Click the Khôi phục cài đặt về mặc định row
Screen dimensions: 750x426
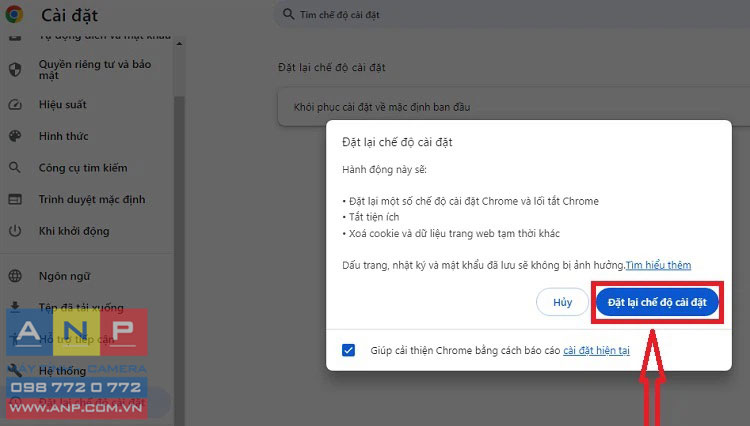coord(514,107)
